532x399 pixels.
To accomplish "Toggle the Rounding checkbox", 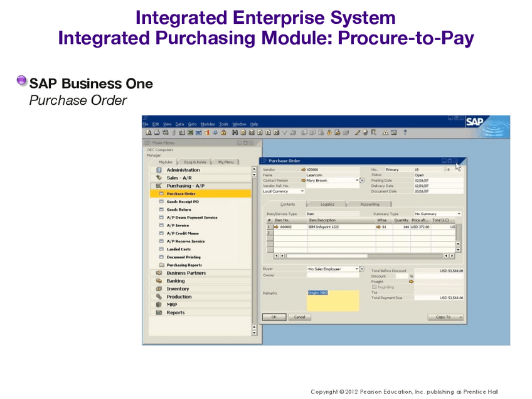I will click(x=375, y=287).
